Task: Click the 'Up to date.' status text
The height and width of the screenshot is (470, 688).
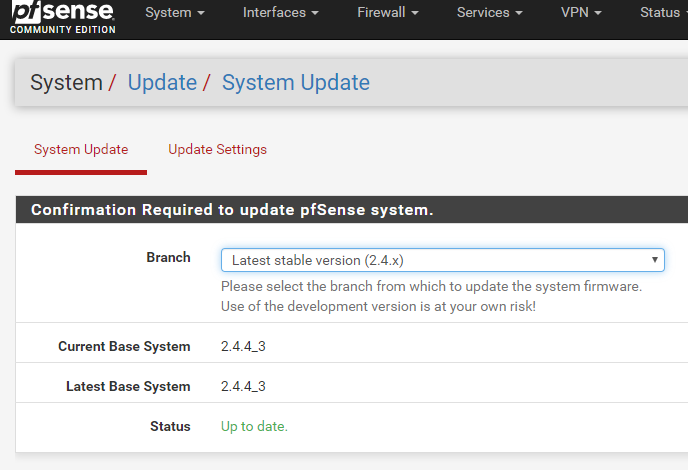Action: [x=254, y=427]
